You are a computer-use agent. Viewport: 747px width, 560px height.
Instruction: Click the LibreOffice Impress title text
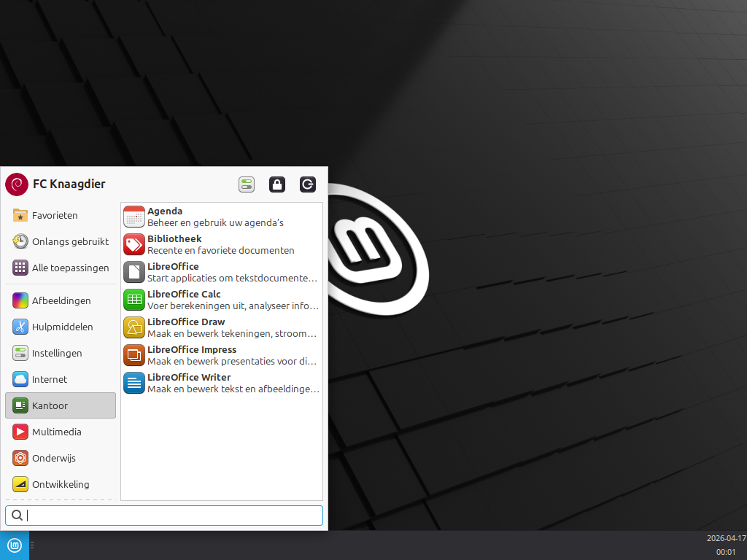tap(192, 349)
